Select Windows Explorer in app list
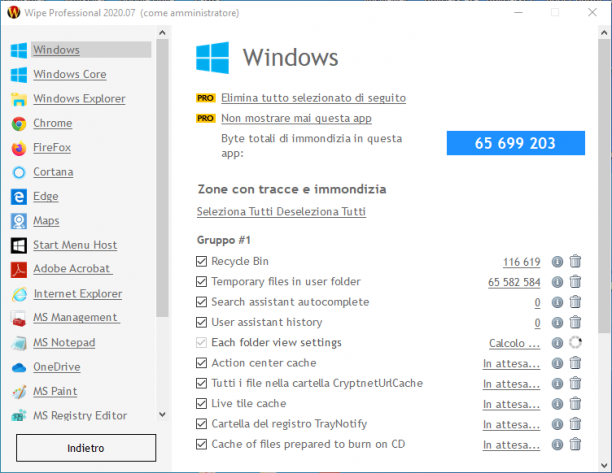The width and height of the screenshot is (612, 473). (x=79, y=99)
